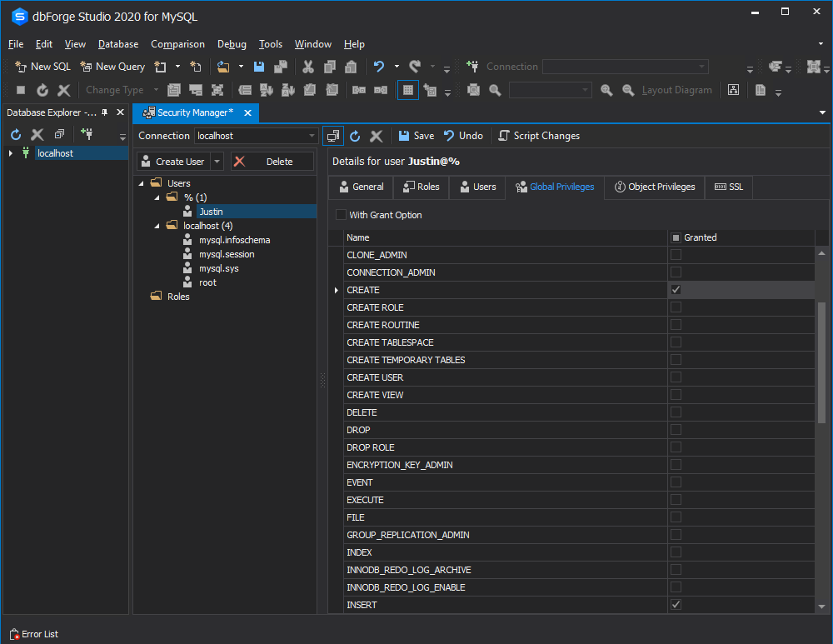Click the Redo arrow in main toolbar
This screenshot has width=833, height=644.
pyautogui.click(x=415, y=67)
